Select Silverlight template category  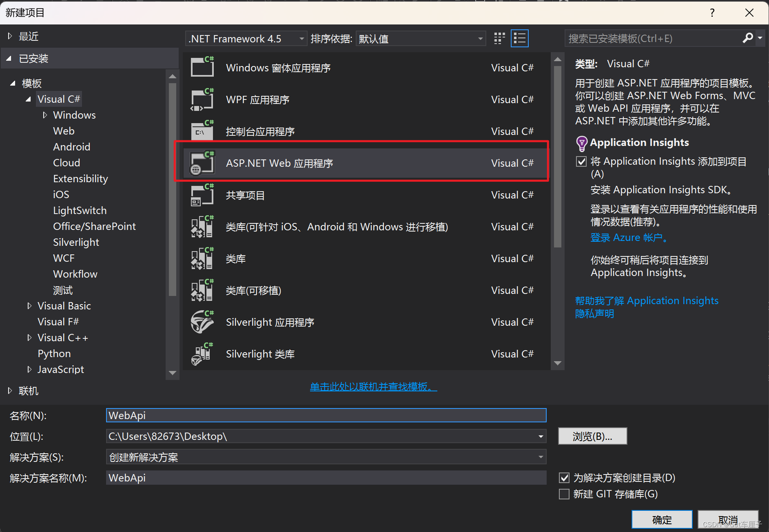point(76,242)
